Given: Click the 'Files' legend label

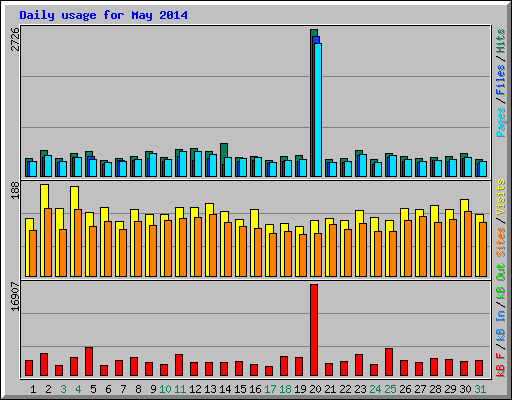Looking at the screenshot, I should tap(500, 80).
